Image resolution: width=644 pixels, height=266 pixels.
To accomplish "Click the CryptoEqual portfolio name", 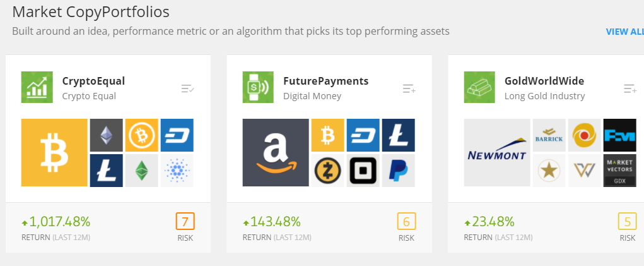I will pos(93,81).
